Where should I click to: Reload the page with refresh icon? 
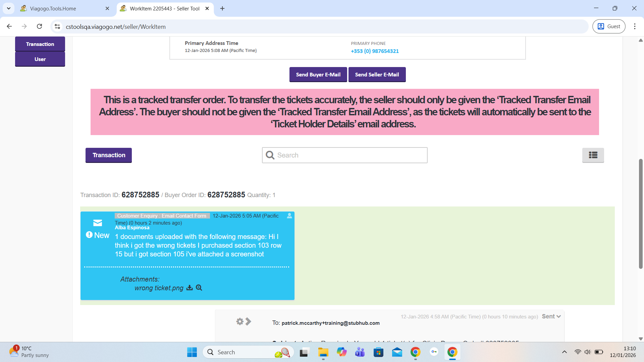click(40, 26)
